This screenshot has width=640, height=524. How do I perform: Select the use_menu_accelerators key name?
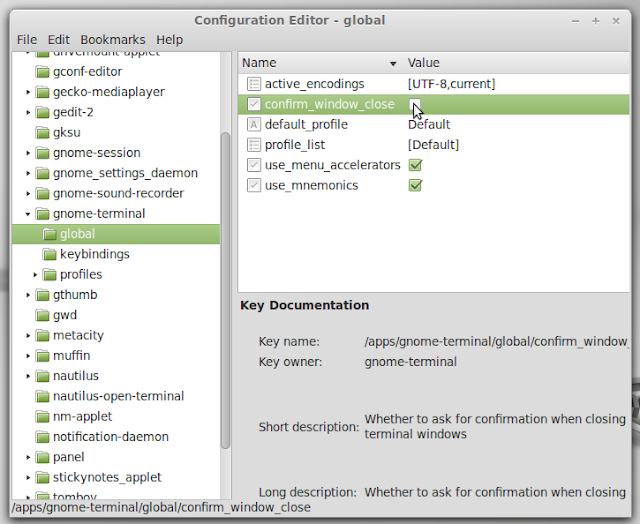pyautogui.click(x=333, y=165)
